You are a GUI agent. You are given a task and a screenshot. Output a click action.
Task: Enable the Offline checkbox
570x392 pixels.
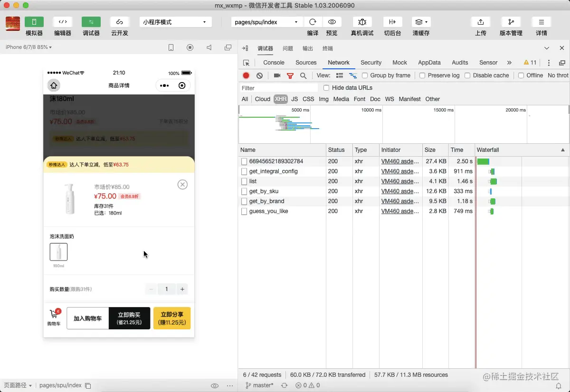pyautogui.click(x=521, y=75)
